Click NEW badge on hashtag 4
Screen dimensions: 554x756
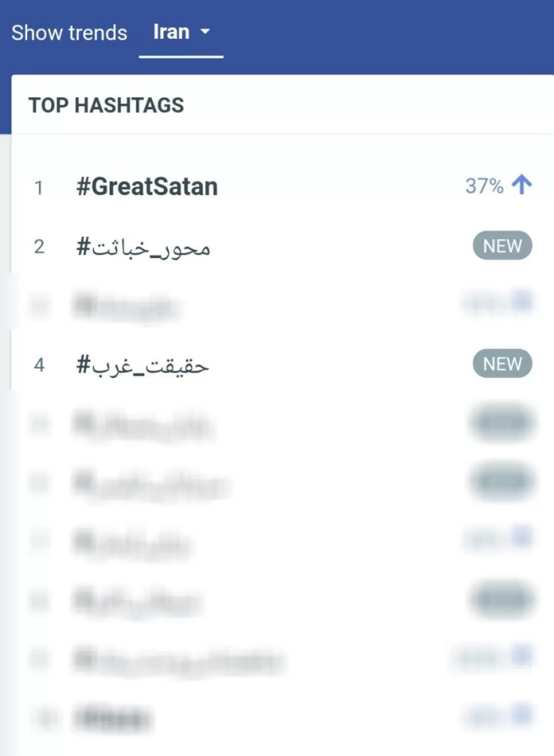point(502,364)
